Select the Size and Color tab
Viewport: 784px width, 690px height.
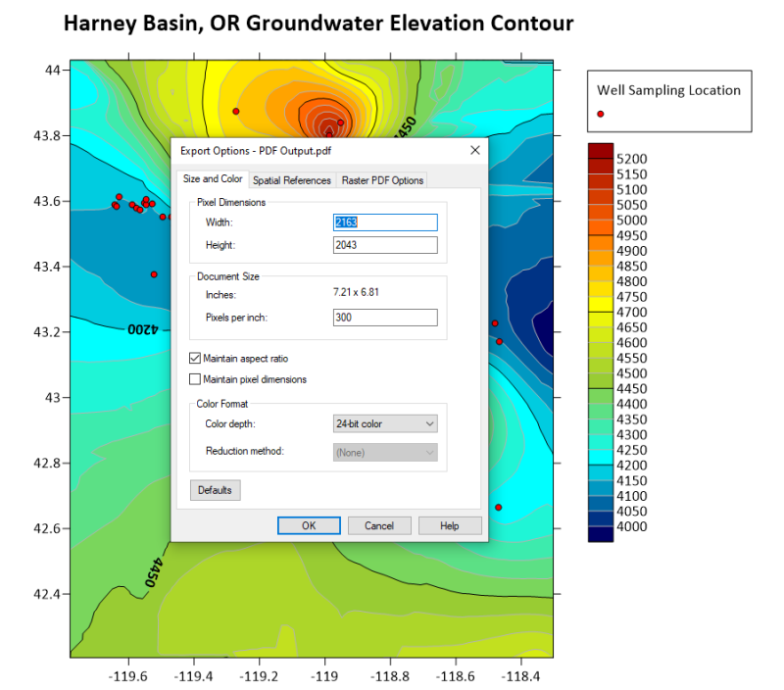click(x=212, y=179)
